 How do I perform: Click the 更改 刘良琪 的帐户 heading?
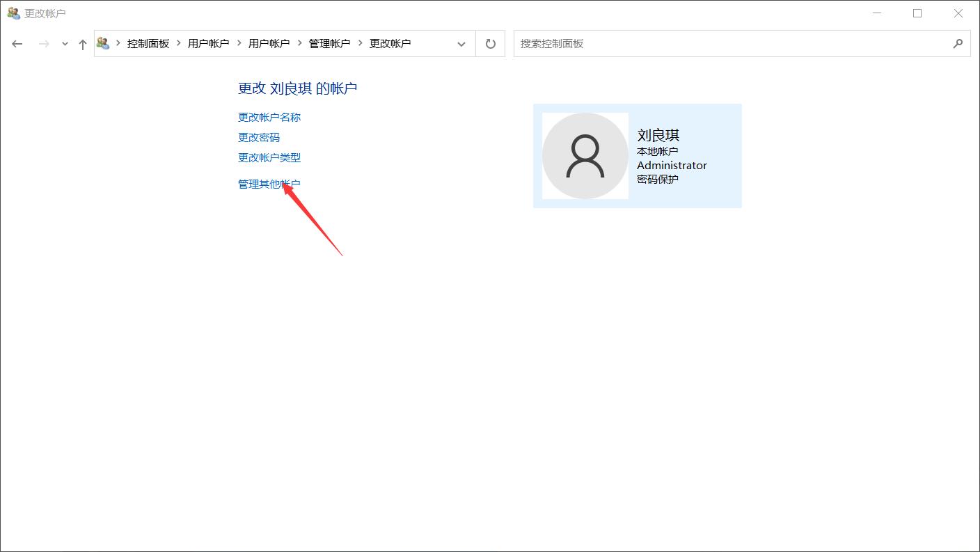[x=298, y=88]
